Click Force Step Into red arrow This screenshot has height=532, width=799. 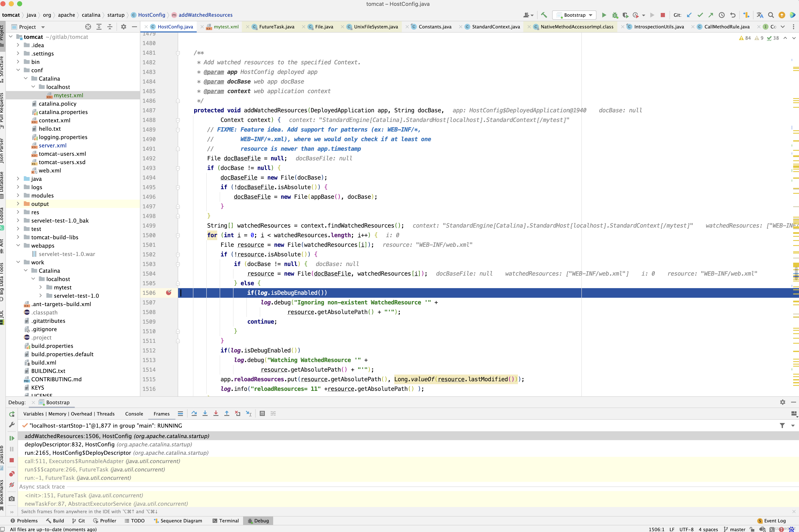point(216,414)
